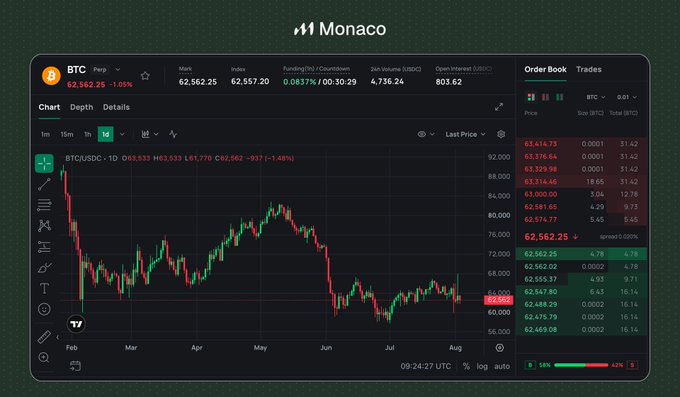Open the Fibonacci retracement tool

click(44, 205)
